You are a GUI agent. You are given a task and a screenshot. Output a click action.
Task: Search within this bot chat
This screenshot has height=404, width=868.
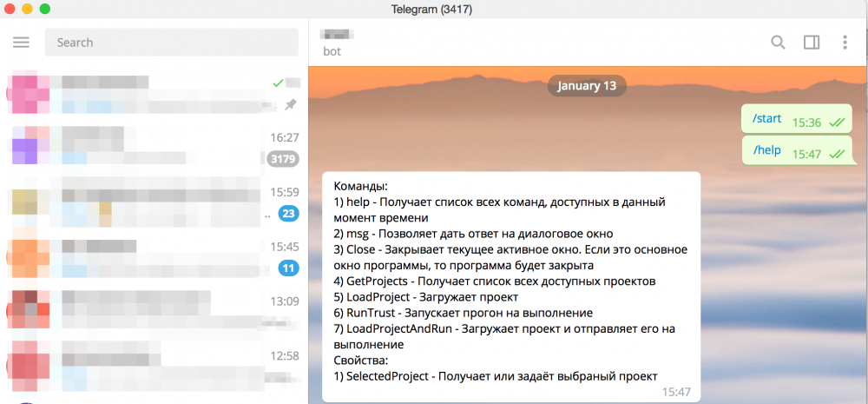pos(779,42)
